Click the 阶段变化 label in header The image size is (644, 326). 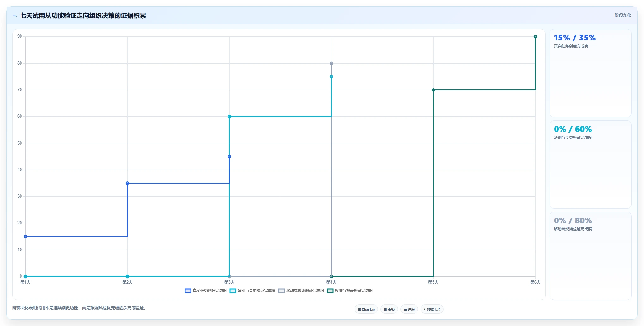[623, 15]
